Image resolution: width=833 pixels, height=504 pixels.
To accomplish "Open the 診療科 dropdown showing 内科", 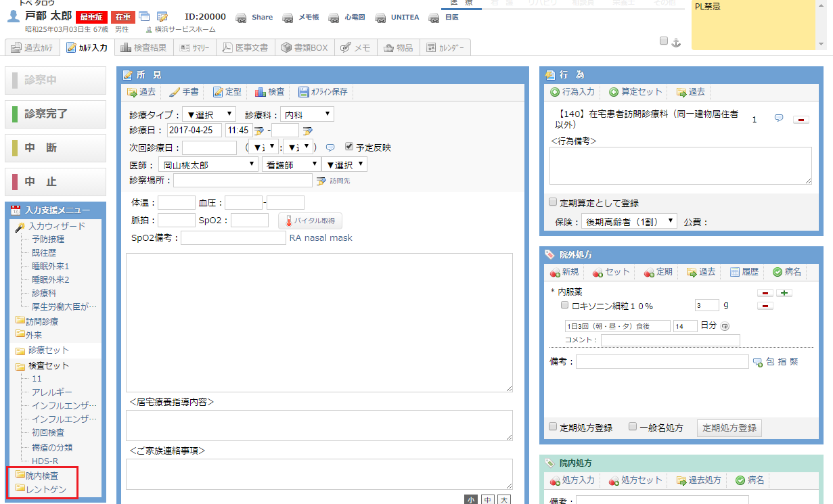I will [x=307, y=114].
